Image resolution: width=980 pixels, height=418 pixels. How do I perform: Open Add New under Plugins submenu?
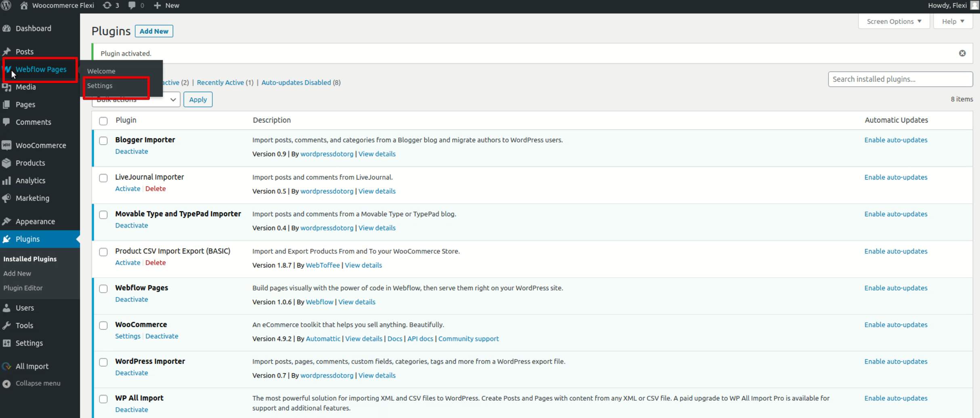[x=17, y=273]
